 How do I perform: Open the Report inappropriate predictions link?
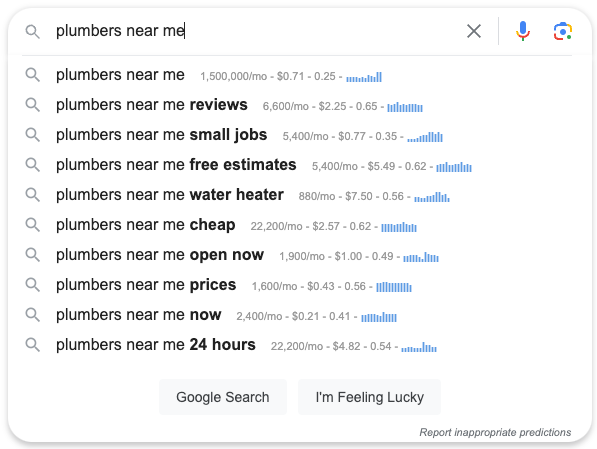point(495,432)
